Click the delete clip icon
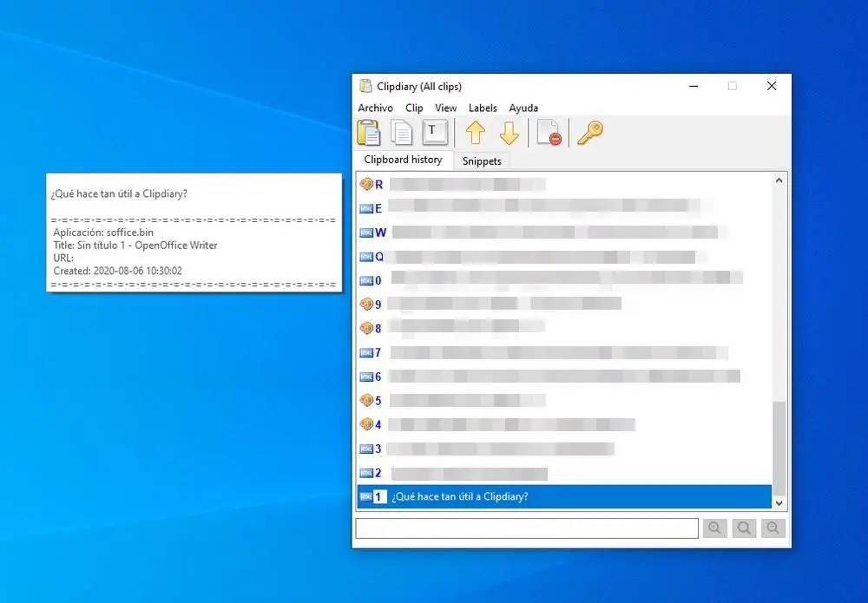 (549, 133)
